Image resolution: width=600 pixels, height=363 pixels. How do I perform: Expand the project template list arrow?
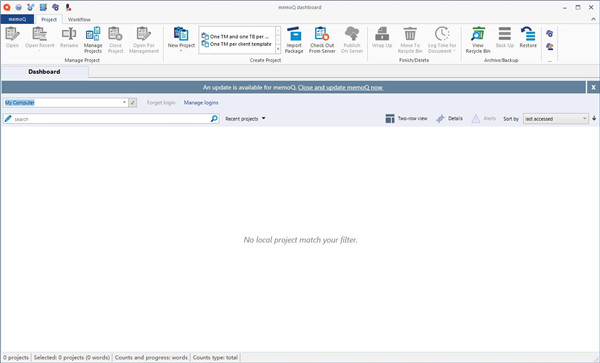pyautogui.click(x=278, y=49)
